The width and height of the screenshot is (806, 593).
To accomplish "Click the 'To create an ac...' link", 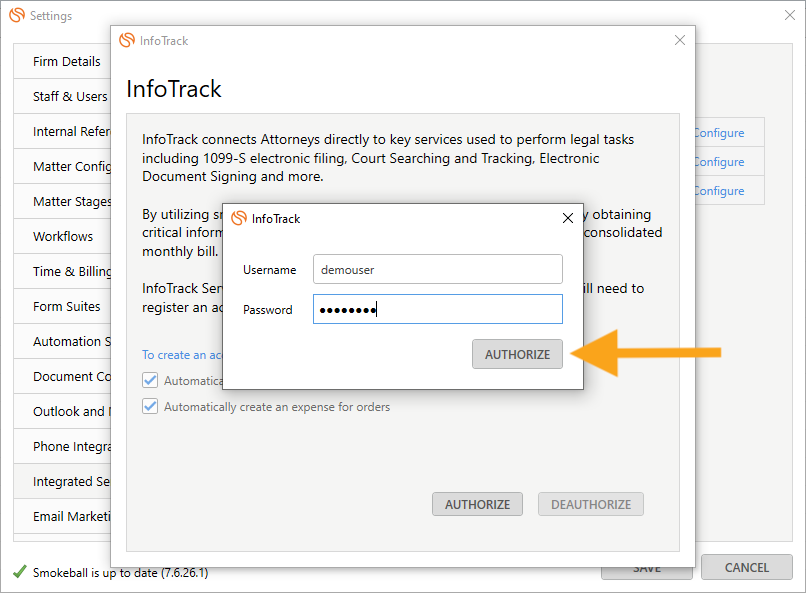I will click(180, 355).
